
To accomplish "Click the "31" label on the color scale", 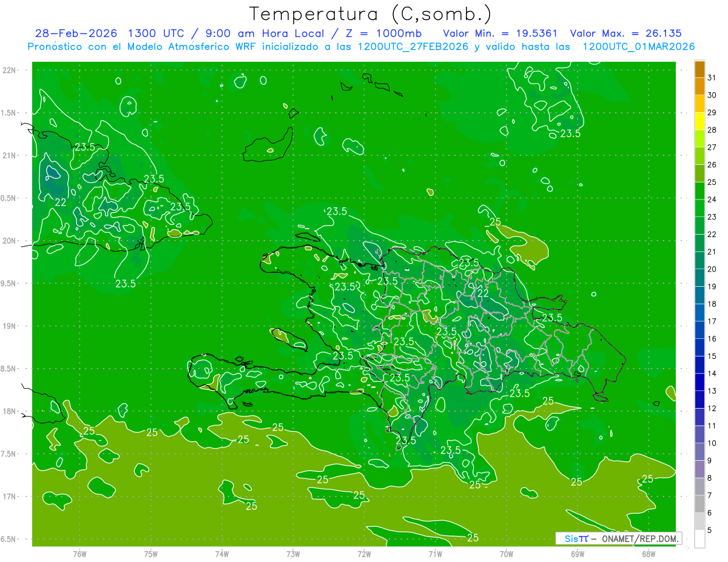I will 712,78.
